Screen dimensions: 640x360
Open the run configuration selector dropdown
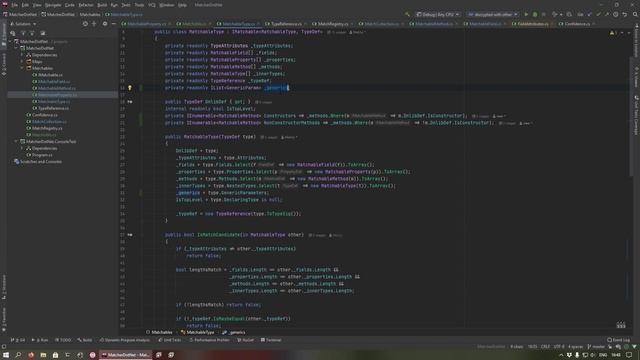click(493, 14)
